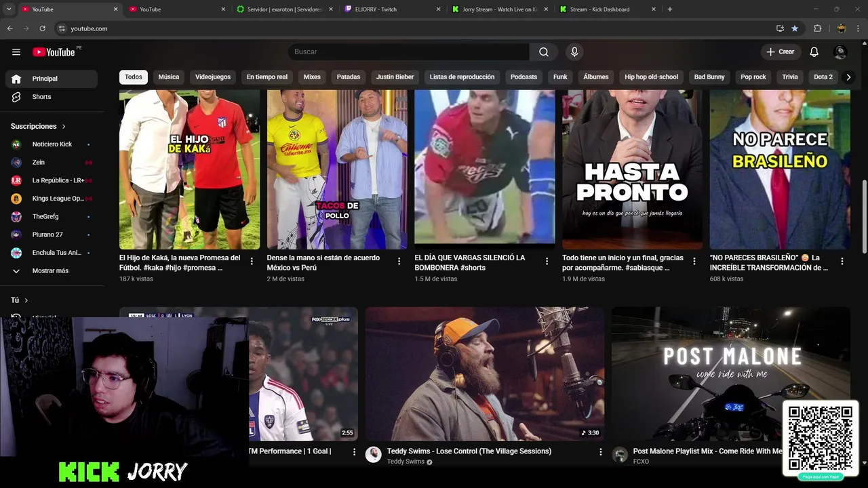Open TheGrefg subscription channel

tap(52, 216)
